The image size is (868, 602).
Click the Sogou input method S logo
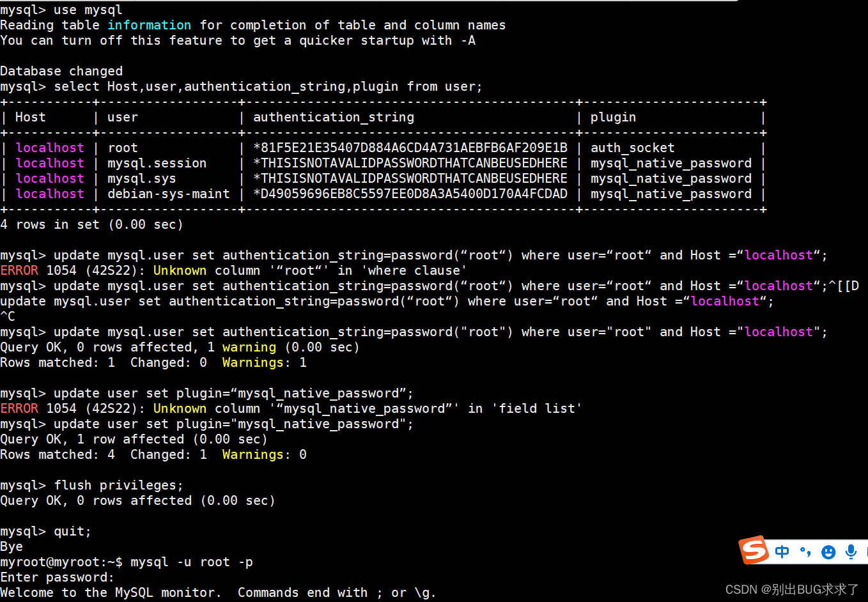[754, 550]
